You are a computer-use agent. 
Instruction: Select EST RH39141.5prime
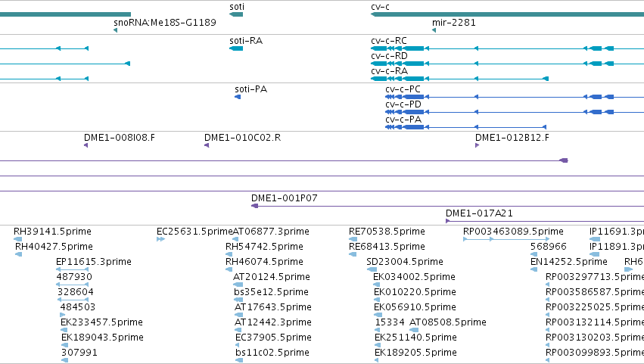(52, 232)
